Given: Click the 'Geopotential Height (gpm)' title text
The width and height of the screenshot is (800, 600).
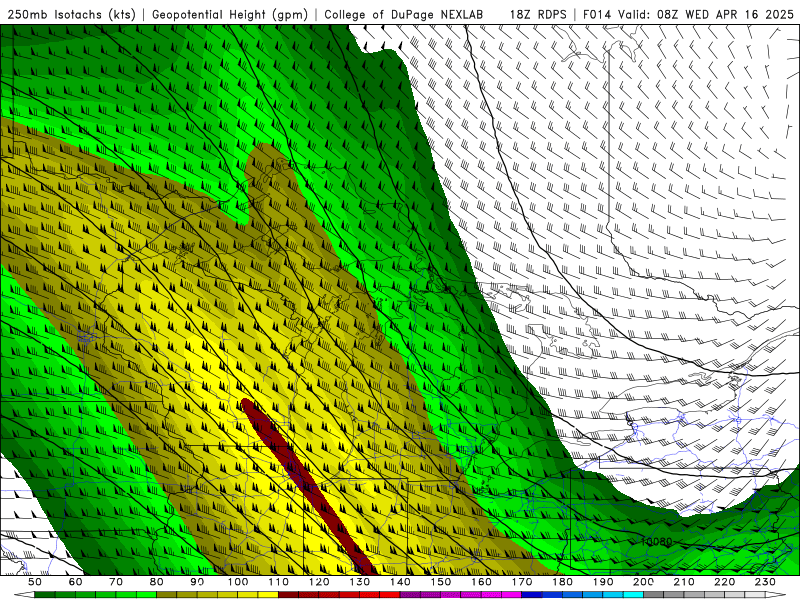Looking at the screenshot, I should 230,15.
